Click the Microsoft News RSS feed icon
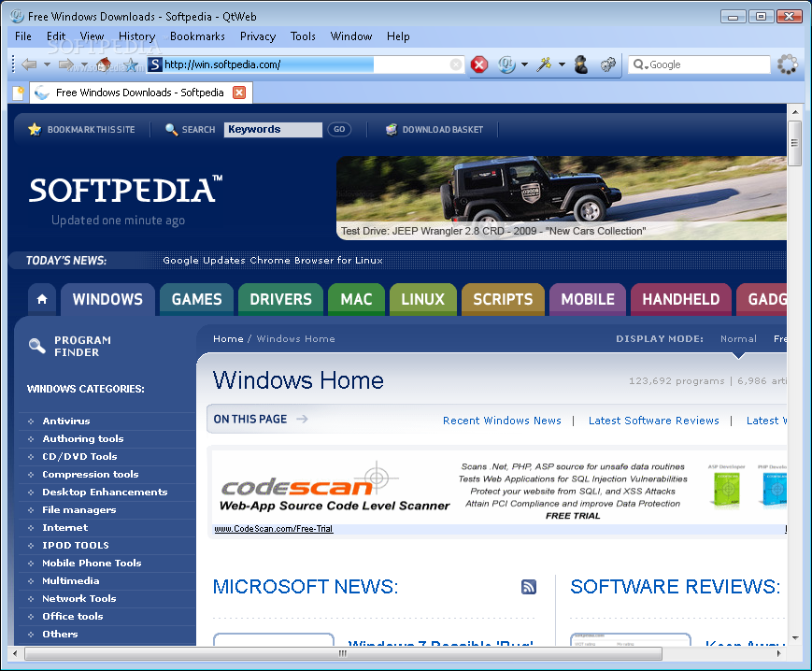 (528, 587)
